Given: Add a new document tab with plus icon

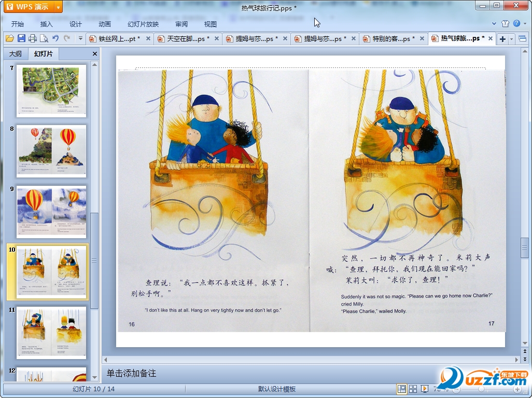Looking at the screenshot, I should (x=503, y=39).
